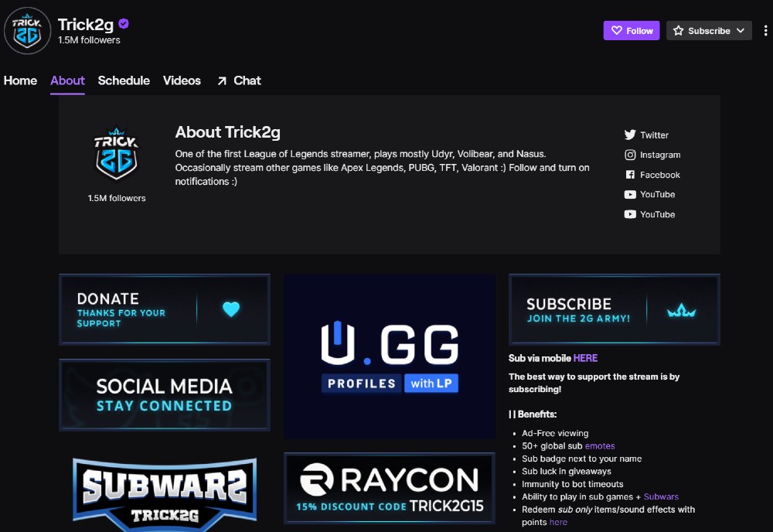Click the second YouTube play icon
The height and width of the screenshot is (532, 773).
[630, 214]
